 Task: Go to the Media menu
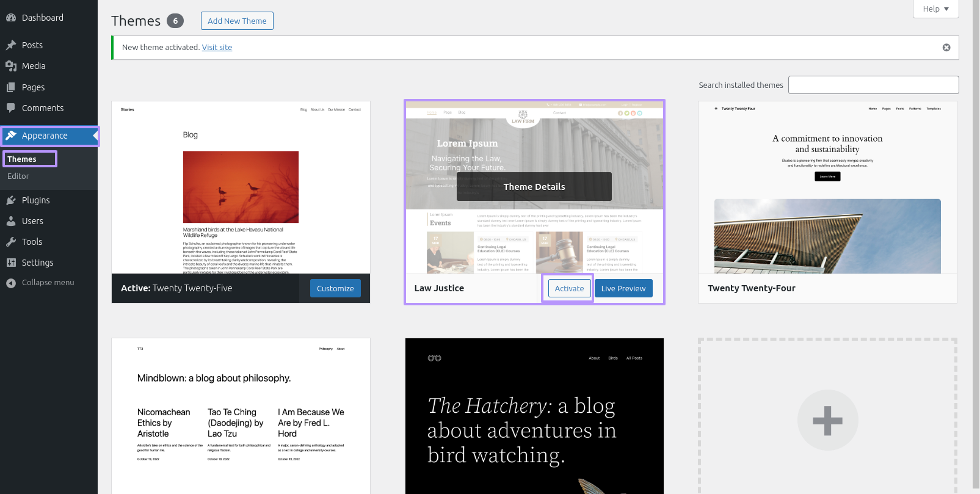pyautogui.click(x=49, y=66)
